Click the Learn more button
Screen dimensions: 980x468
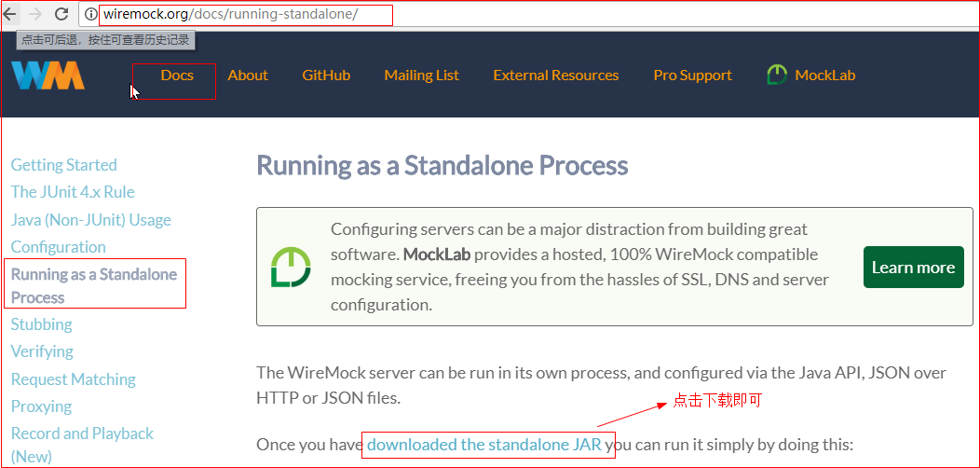pyautogui.click(x=914, y=268)
